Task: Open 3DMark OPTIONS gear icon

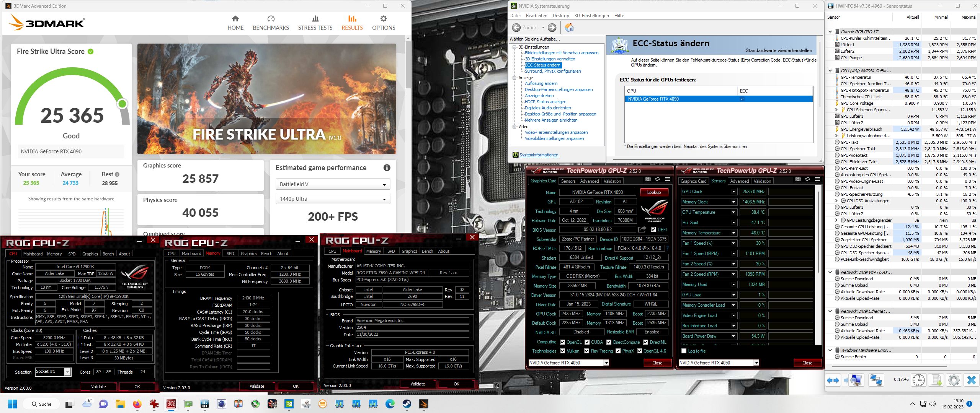Action: 383,19
